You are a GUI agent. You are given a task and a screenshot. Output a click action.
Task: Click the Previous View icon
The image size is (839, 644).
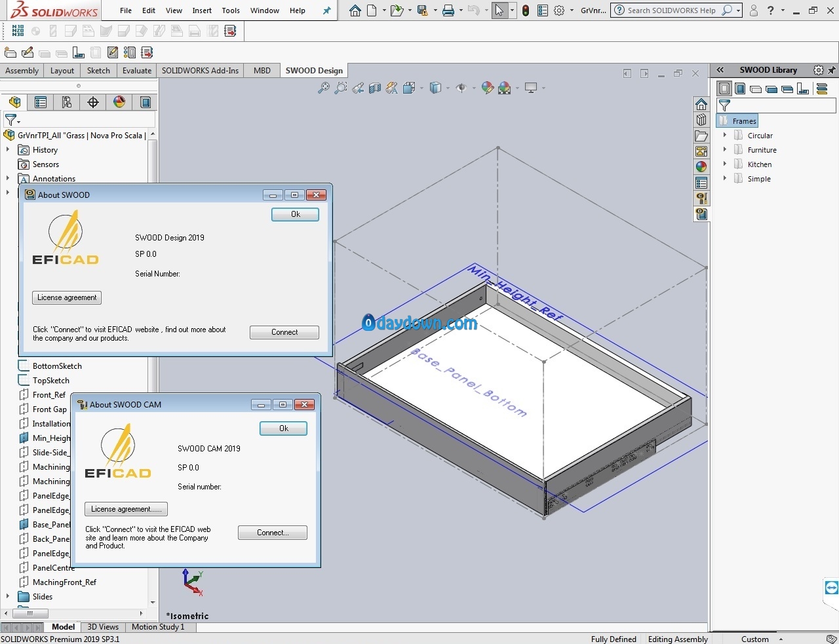coord(358,88)
